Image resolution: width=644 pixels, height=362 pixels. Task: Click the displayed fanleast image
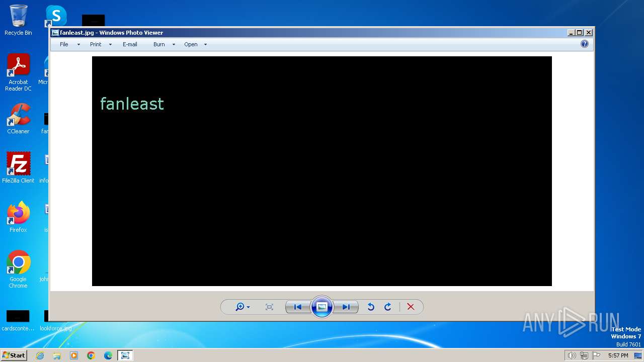click(322, 171)
